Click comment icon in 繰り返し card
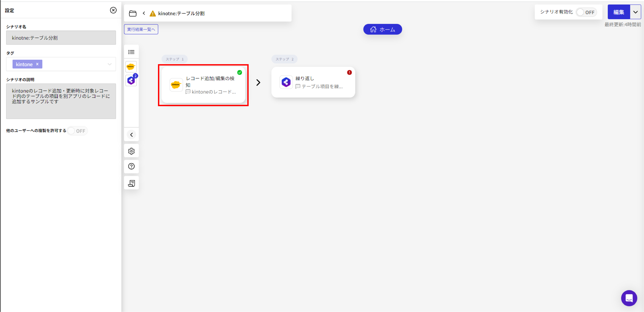This screenshot has height=312, width=644. (298, 86)
